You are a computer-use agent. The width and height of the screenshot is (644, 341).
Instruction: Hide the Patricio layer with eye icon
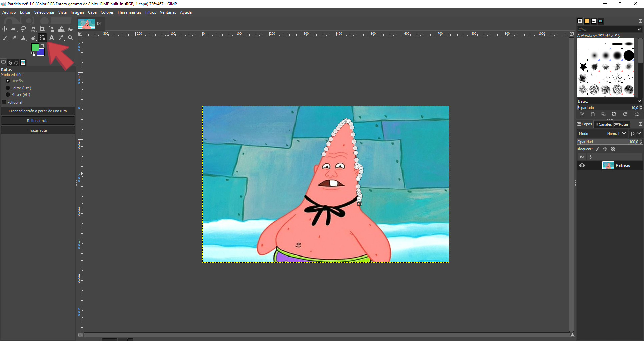pyautogui.click(x=582, y=165)
